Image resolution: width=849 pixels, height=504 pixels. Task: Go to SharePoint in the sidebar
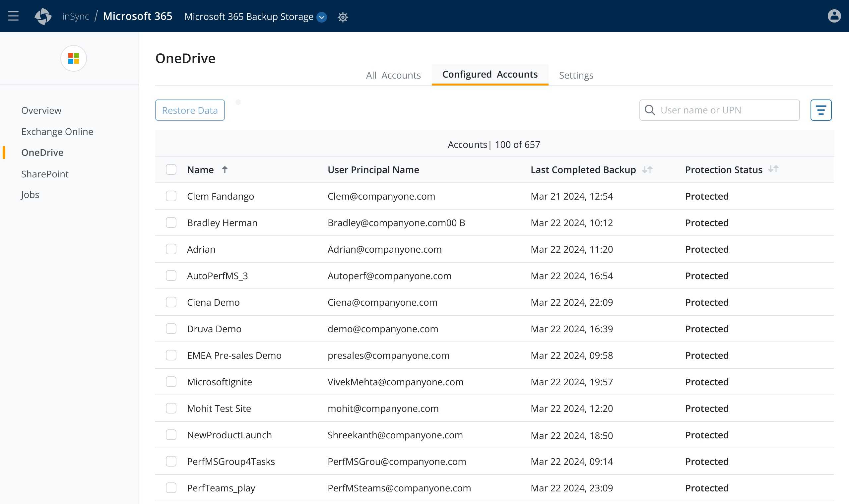[x=45, y=174]
